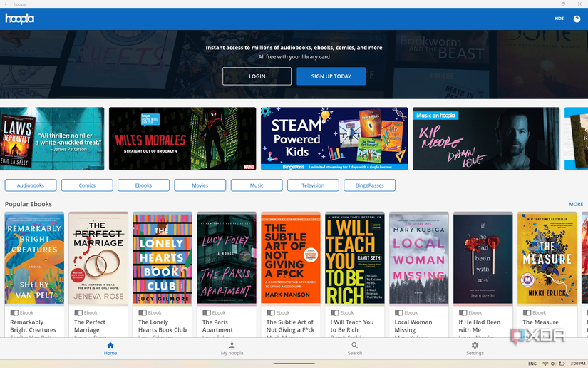588x368 pixels.
Task: Click Ebook icon under The Measure
Action: [527, 312]
